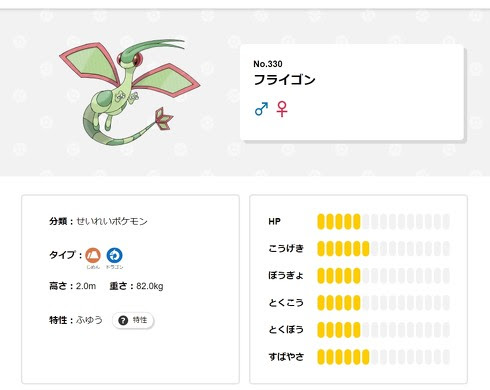Select the blue Dragon type icon
The image size is (490, 390).
click(x=114, y=255)
